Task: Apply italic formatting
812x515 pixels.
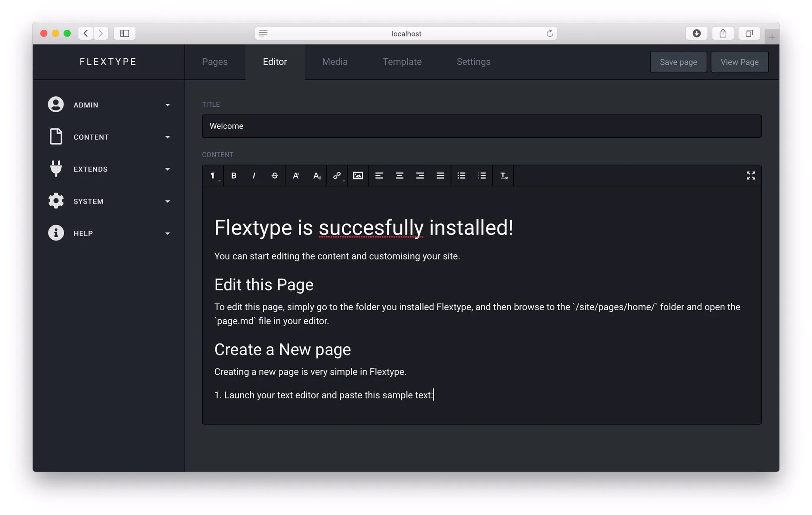Action: tap(254, 175)
